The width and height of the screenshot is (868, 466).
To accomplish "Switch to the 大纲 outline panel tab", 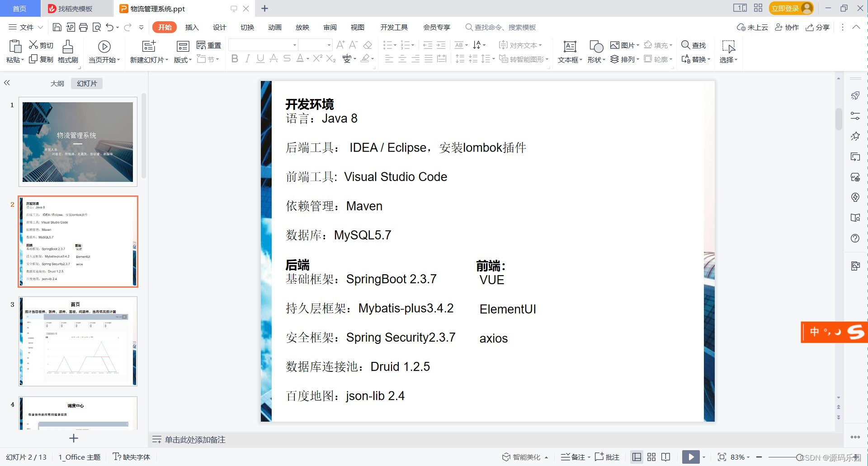I will pyautogui.click(x=57, y=83).
